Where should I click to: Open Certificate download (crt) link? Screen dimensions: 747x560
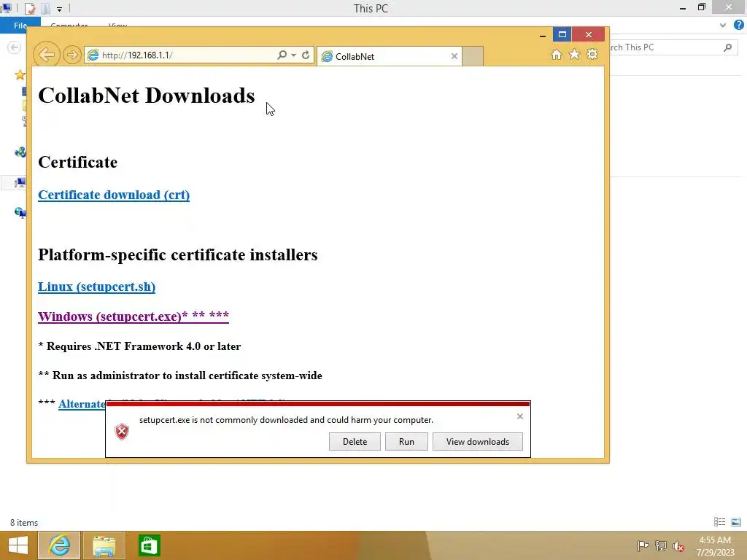[x=114, y=195]
